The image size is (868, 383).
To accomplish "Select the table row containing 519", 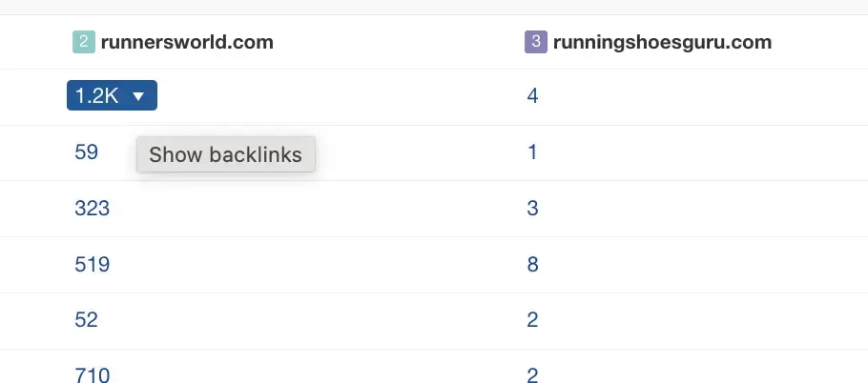I will (315, 265).
